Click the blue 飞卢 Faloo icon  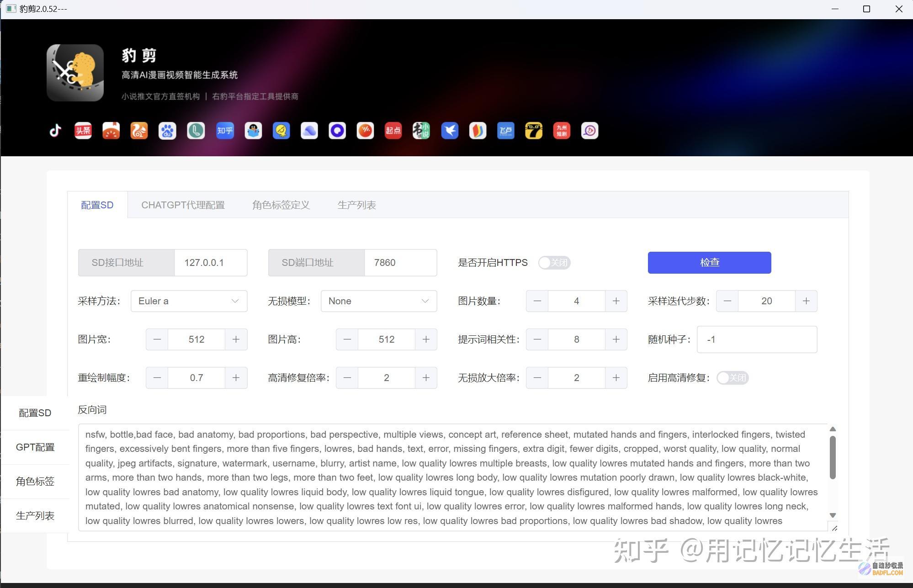coord(506,131)
